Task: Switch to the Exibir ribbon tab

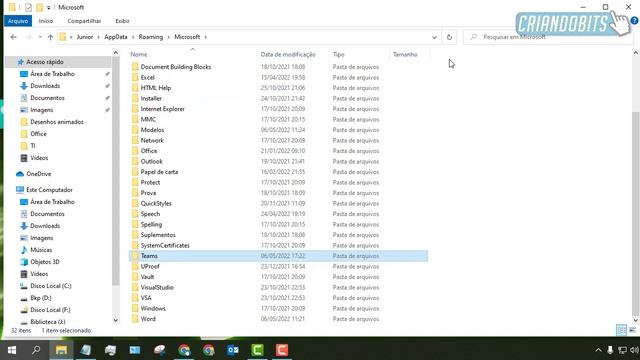Action: pos(122,21)
